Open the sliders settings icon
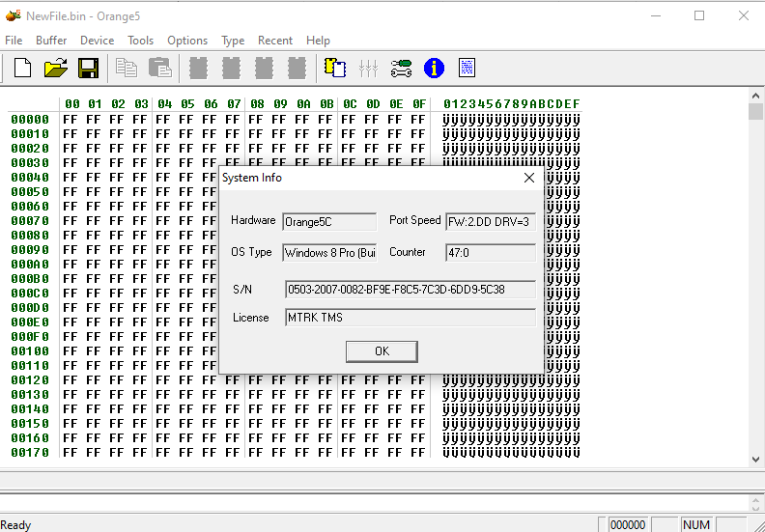The width and height of the screenshot is (765, 532). (368, 68)
